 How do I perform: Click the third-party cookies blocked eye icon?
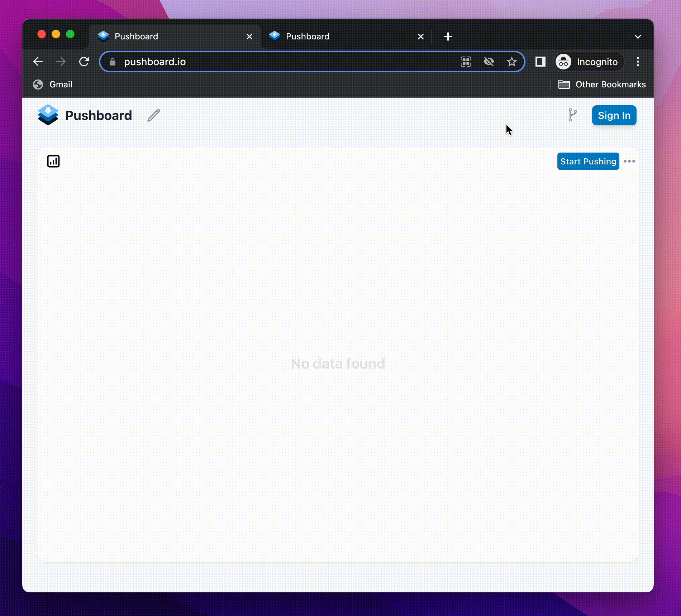[489, 62]
